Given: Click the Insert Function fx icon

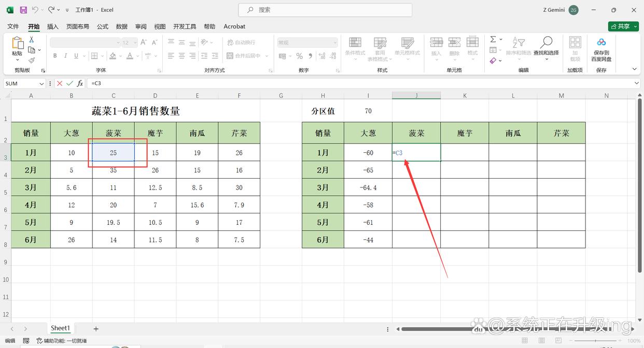Looking at the screenshot, I should click(80, 83).
